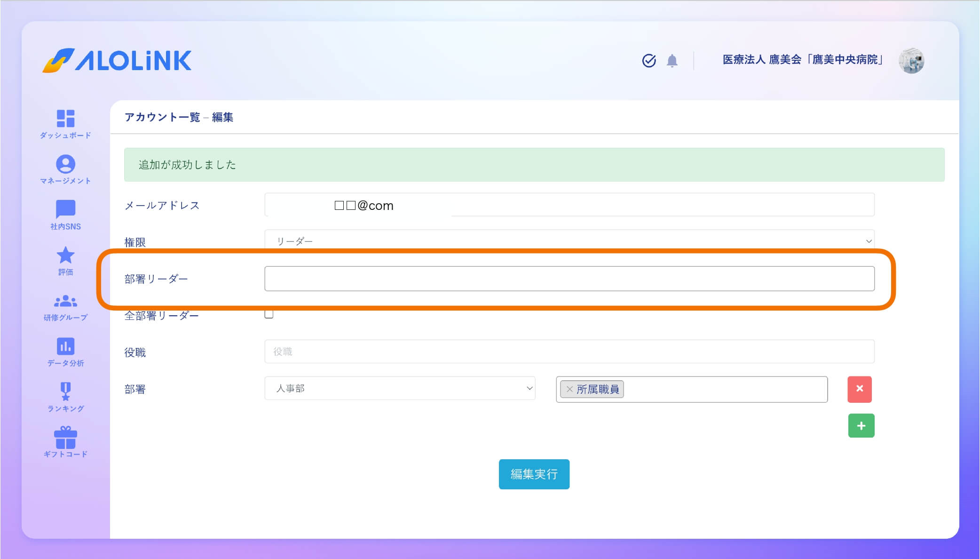Click the red delete department button

[x=859, y=389]
